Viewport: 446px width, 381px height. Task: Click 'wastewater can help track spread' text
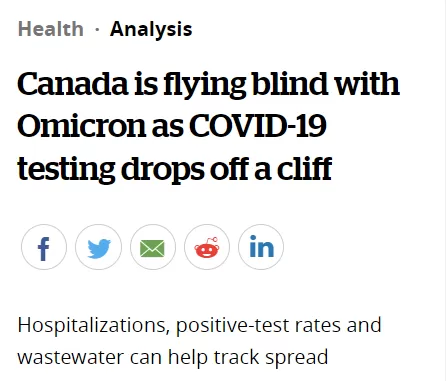[x=173, y=357]
